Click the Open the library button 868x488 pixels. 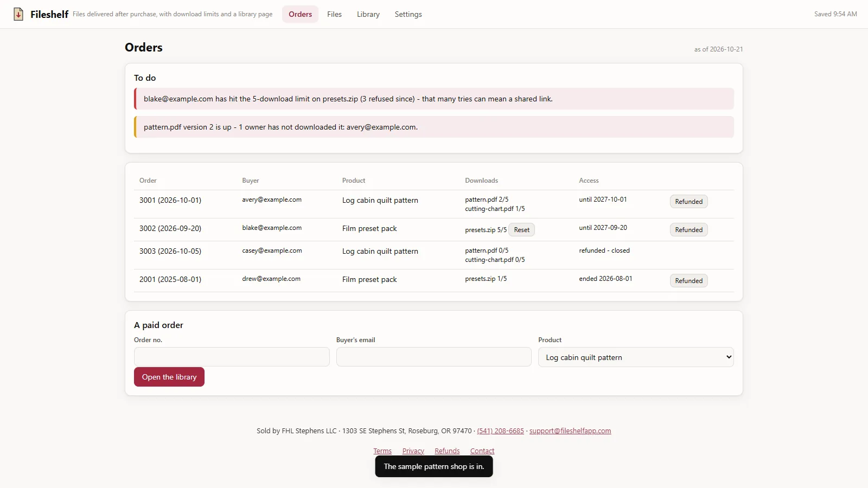[x=169, y=377]
